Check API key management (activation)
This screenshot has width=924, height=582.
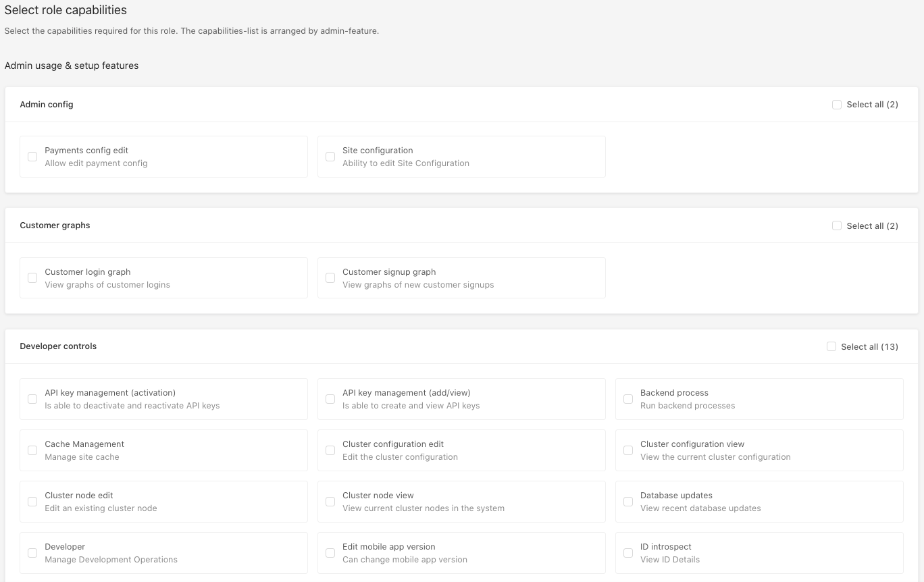pyautogui.click(x=32, y=399)
